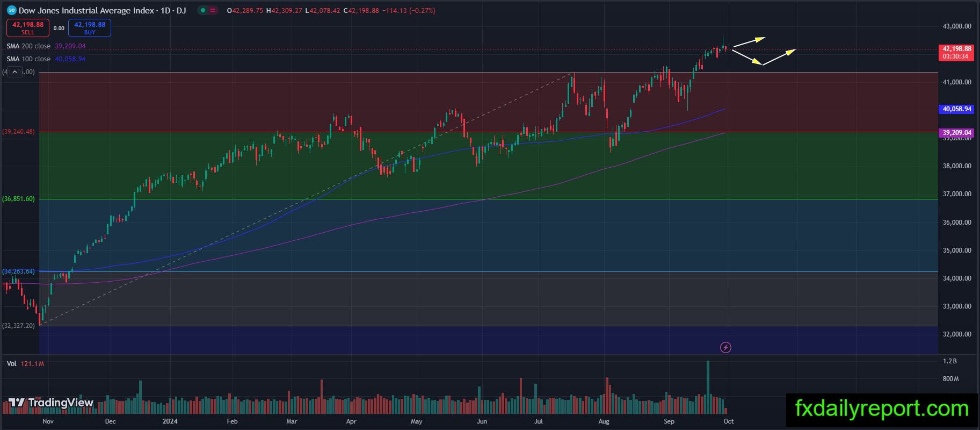The height and width of the screenshot is (430, 980).
Task: Click the 2024 label on the time axis
Action: pyautogui.click(x=171, y=421)
